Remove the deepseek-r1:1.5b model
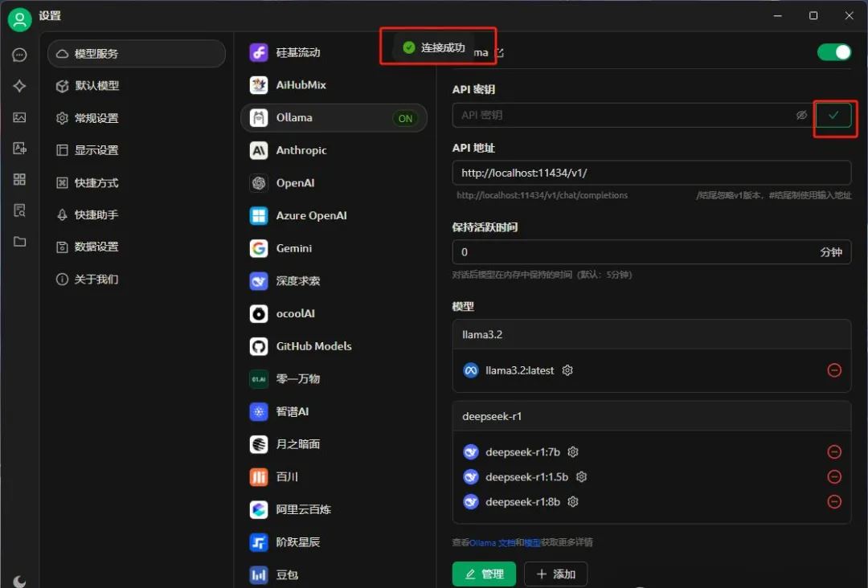This screenshot has width=868, height=588. click(834, 477)
